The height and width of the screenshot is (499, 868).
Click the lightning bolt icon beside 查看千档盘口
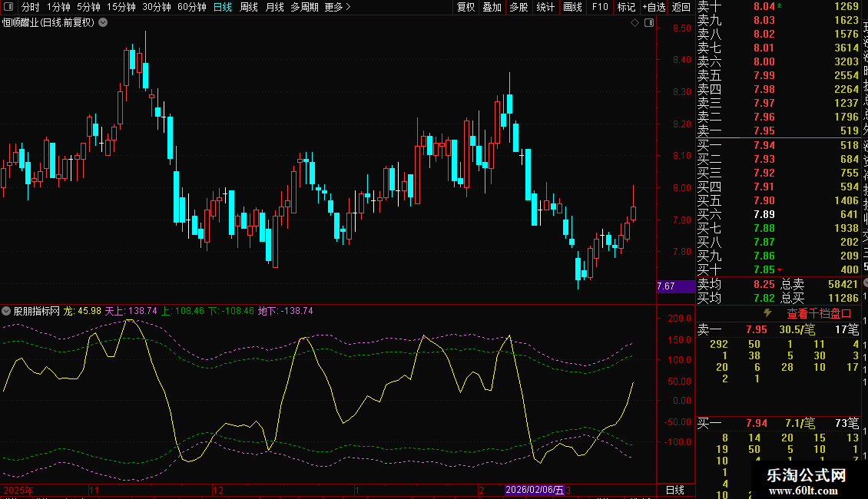(767, 313)
